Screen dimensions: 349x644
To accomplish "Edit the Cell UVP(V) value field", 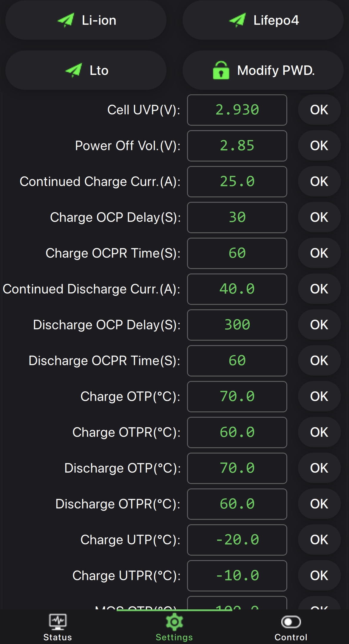I will (237, 110).
